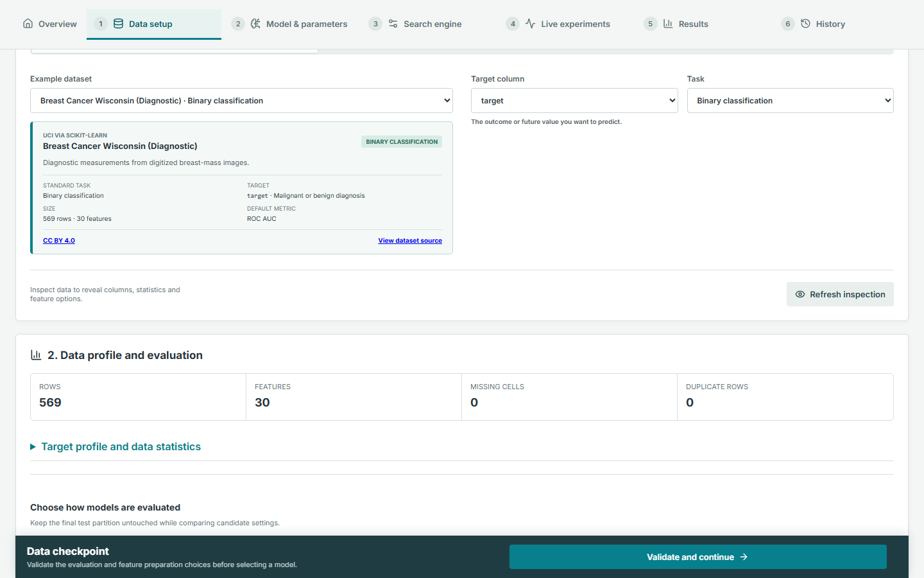Viewport: 924px width, 578px height.
Task: Click Validate and continue button
Action: 698,557
